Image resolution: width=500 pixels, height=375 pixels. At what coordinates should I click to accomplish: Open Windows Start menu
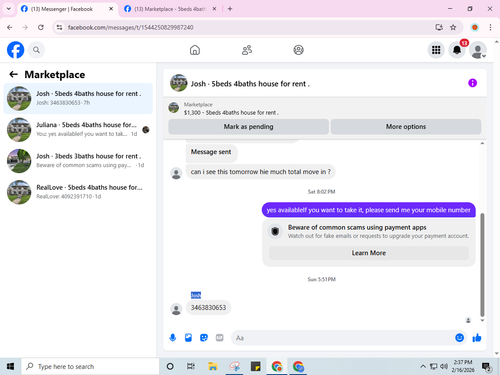(10, 366)
